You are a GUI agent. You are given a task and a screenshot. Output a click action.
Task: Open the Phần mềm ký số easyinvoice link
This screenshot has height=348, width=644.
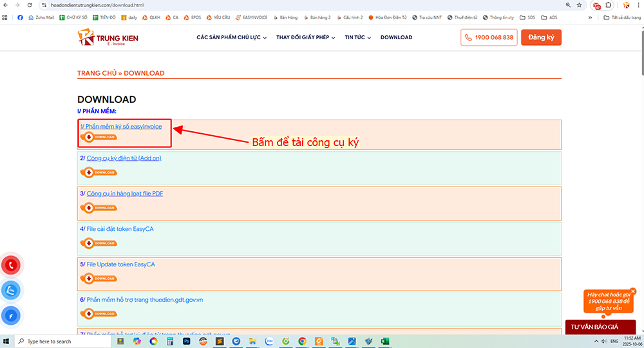[x=121, y=126]
